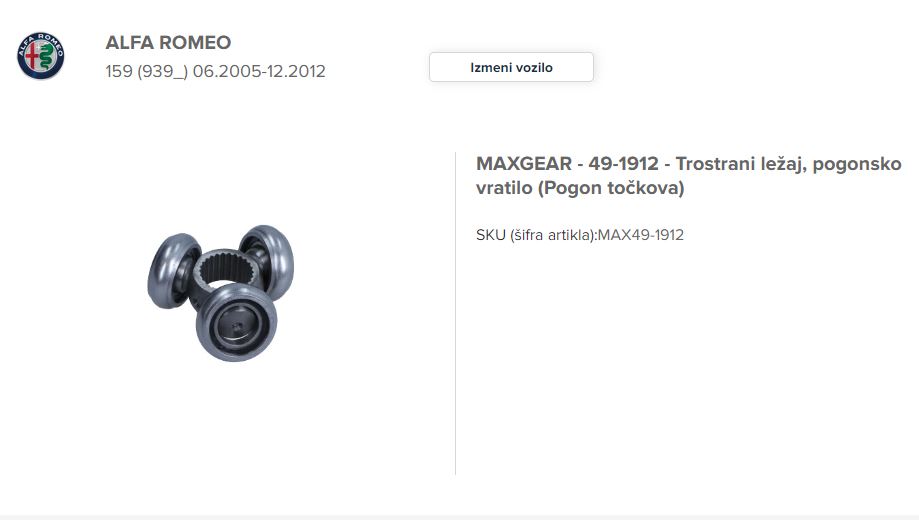Screen dimensions: 919x520
Task: Click the left roller of the tripod joint
Action: point(172,270)
